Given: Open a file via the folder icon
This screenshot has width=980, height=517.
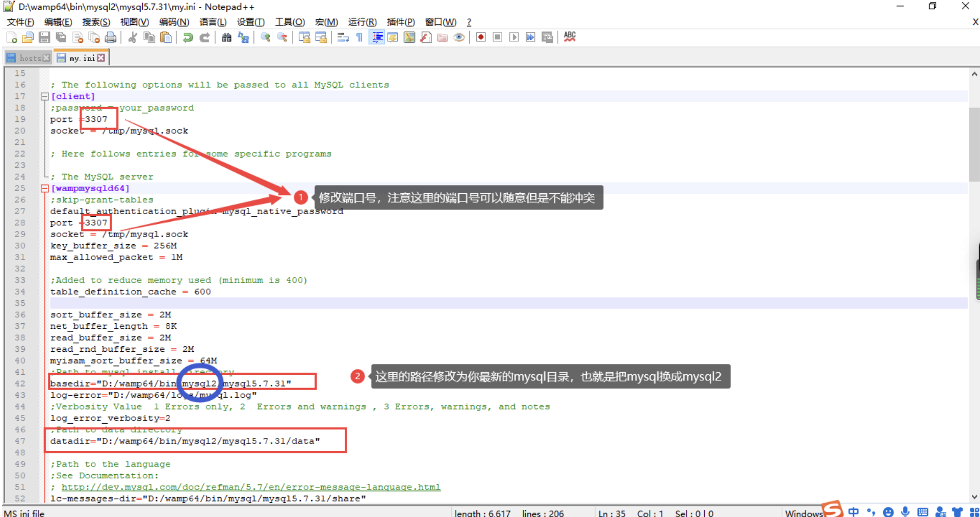Looking at the screenshot, I should 28,37.
